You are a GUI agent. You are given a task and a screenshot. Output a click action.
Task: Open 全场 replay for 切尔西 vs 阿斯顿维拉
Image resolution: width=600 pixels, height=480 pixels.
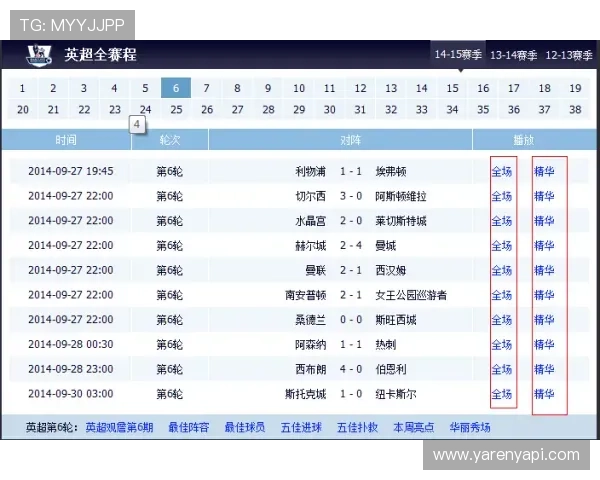(502, 196)
